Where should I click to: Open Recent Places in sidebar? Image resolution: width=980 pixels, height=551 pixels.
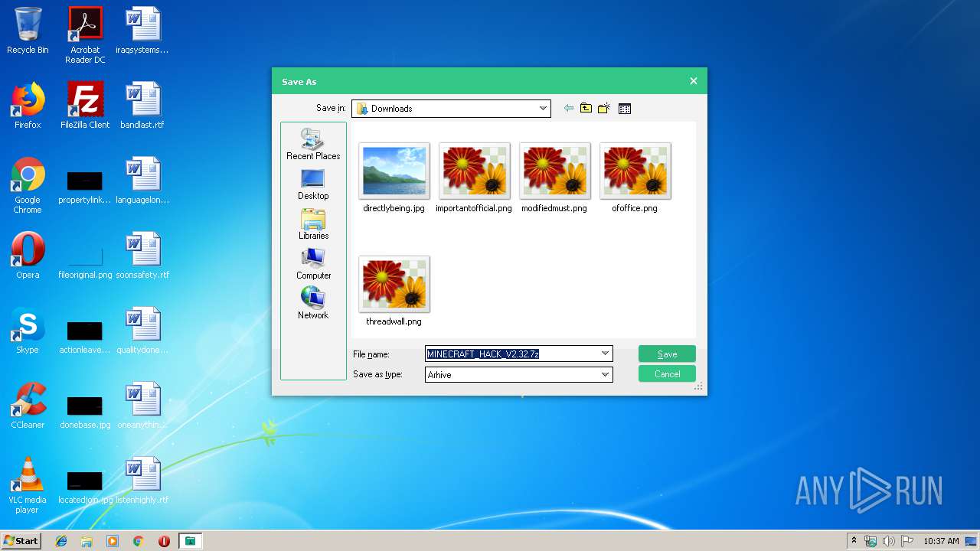pos(313,144)
